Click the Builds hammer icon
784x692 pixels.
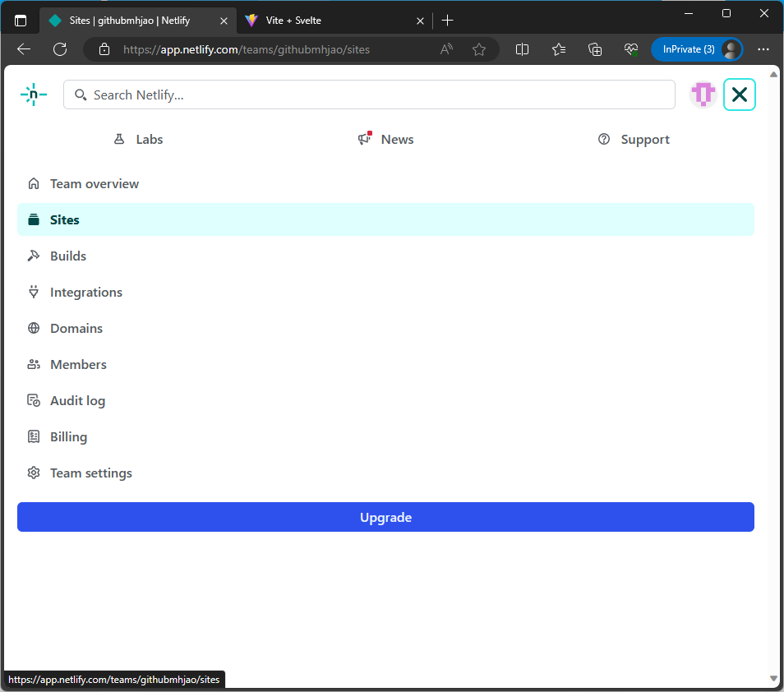[34, 256]
